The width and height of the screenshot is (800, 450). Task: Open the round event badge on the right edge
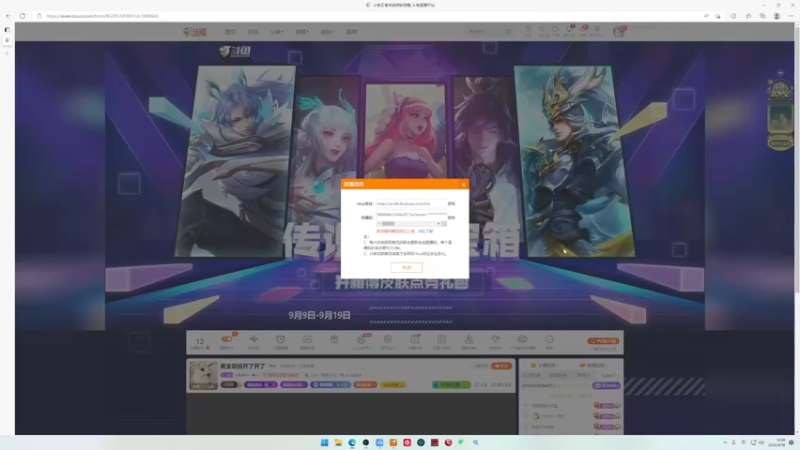pyautogui.click(x=780, y=90)
